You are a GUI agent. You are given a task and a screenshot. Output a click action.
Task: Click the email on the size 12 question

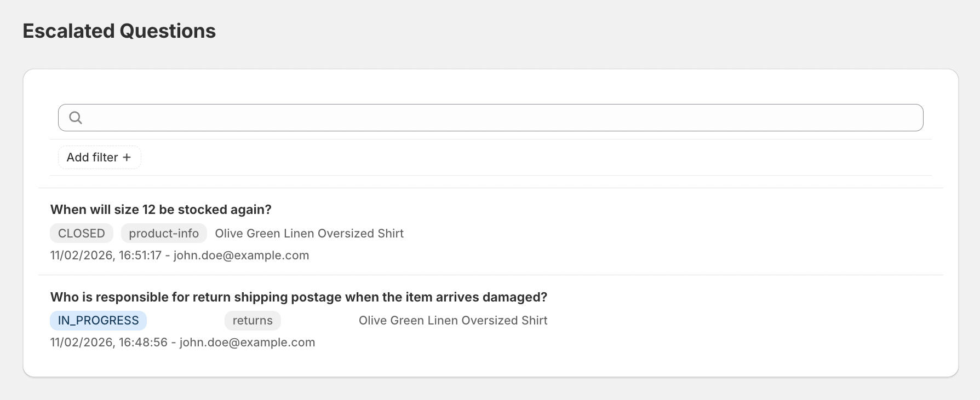tap(241, 256)
